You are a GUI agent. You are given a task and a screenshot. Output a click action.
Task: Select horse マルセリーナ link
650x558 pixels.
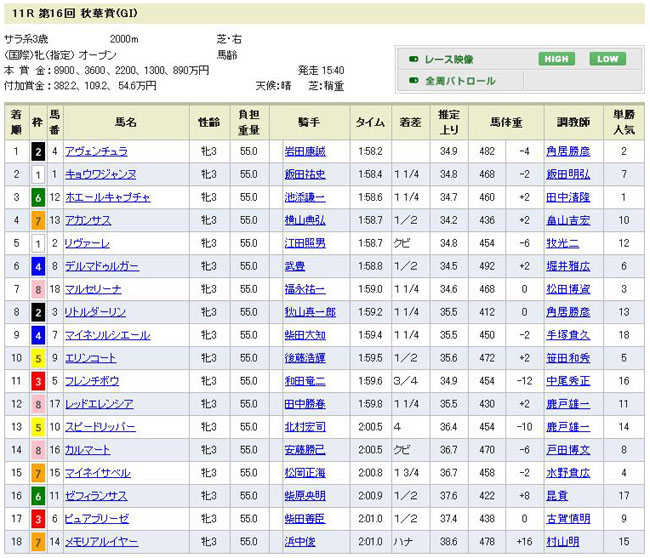point(96,290)
